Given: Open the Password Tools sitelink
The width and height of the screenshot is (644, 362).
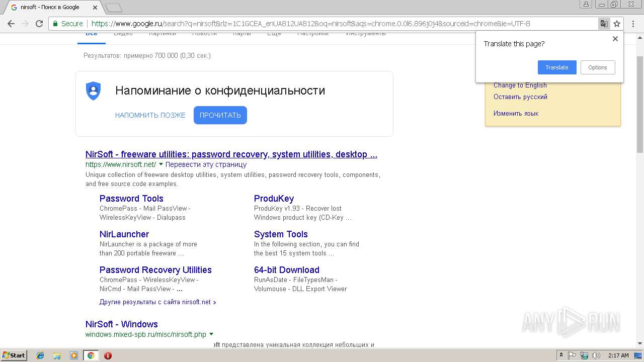Looking at the screenshot, I should click(131, 199).
